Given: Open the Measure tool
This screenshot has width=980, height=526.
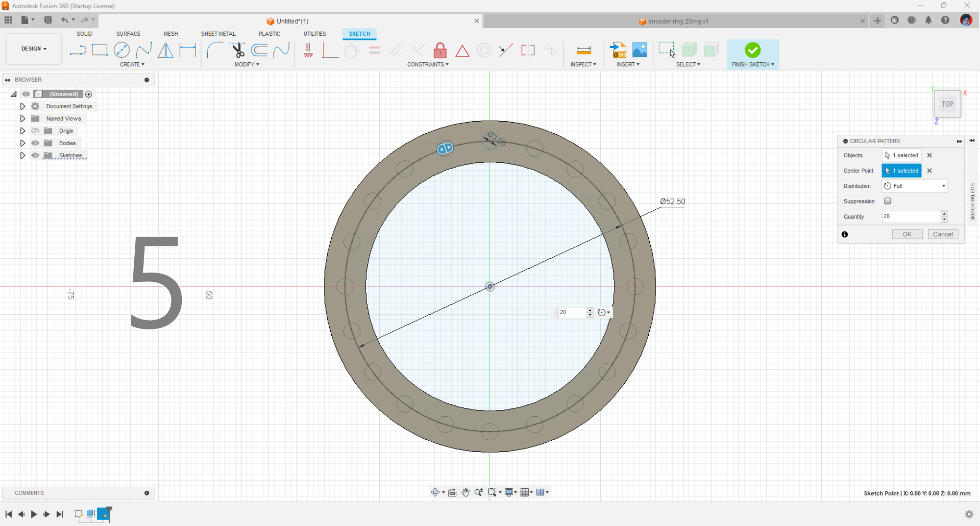Looking at the screenshot, I should (x=584, y=50).
